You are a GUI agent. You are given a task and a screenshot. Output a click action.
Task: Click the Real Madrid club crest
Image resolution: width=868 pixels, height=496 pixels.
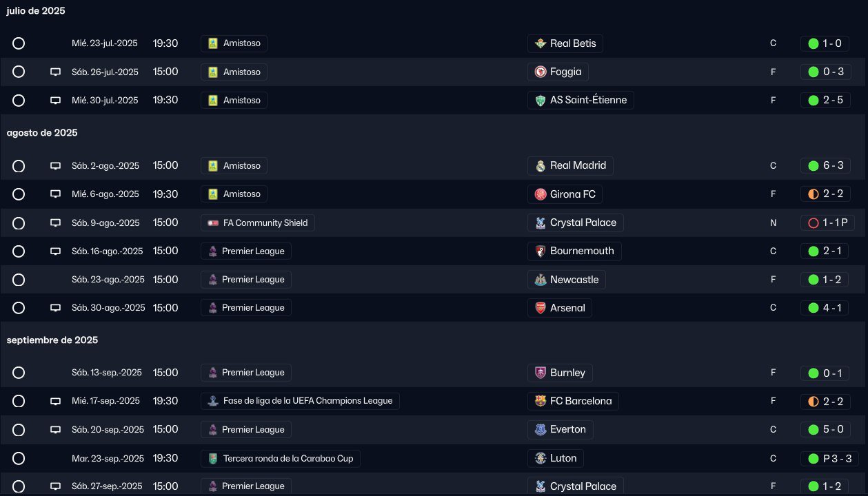tap(541, 165)
